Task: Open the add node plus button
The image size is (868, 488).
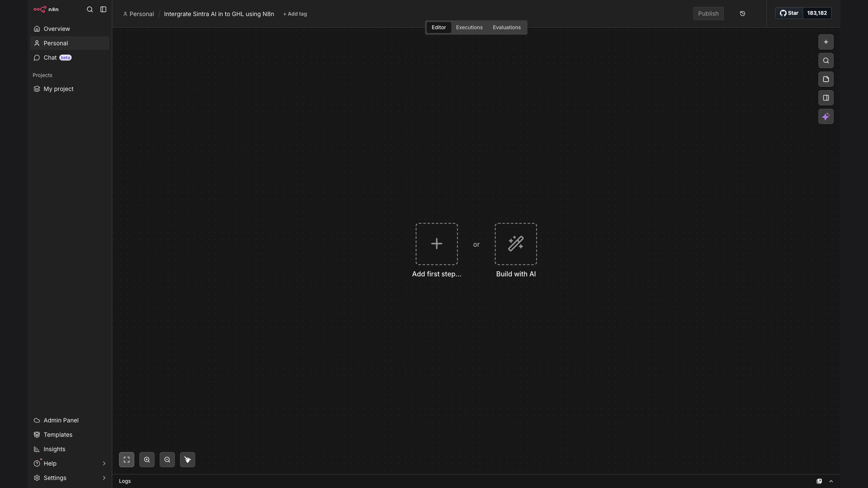Action: (826, 42)
